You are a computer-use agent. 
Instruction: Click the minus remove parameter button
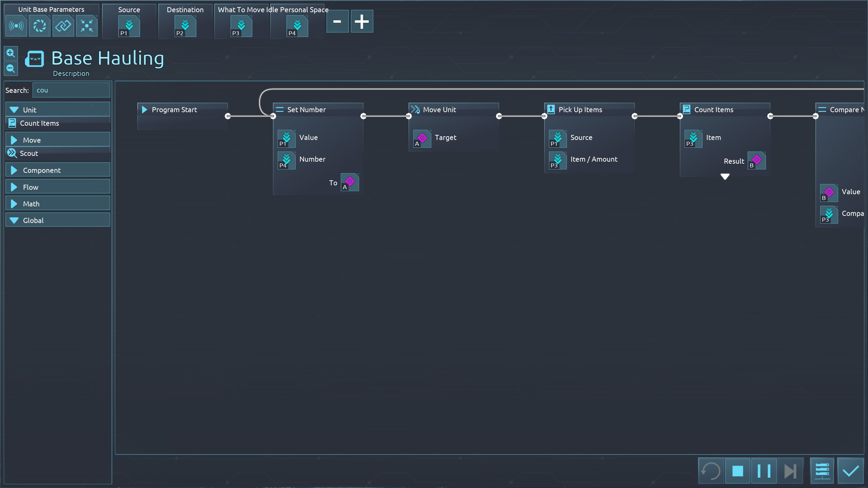[337, 21]
